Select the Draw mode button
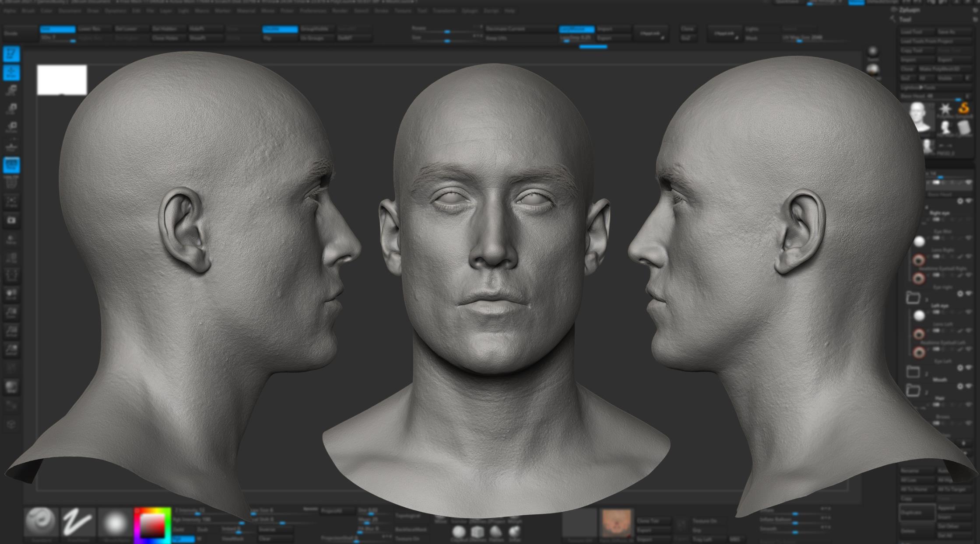The height and width of the screenshot is (544, 980). (x=11, y=72)
